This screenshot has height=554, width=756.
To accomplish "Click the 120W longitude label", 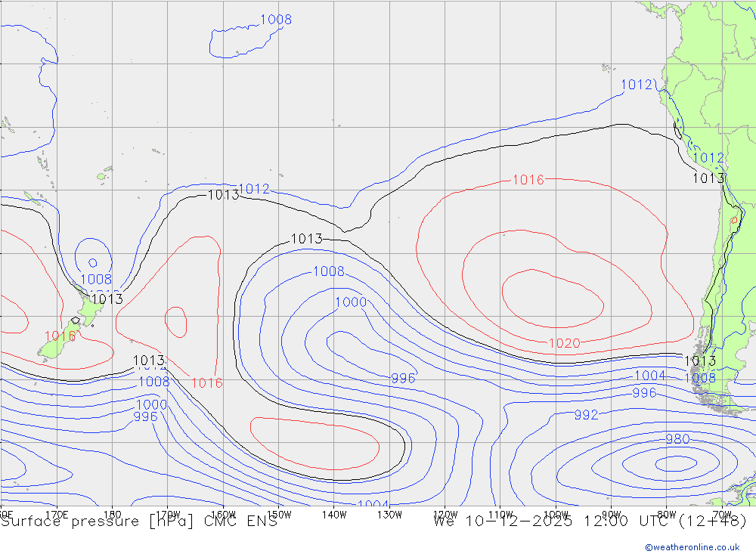I will pyautogui.click(x=445, y=515).
